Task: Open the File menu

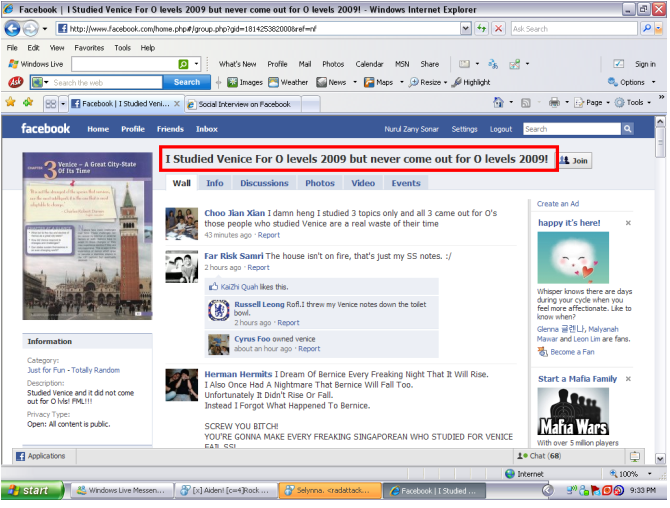Action: tap(12, 48)
